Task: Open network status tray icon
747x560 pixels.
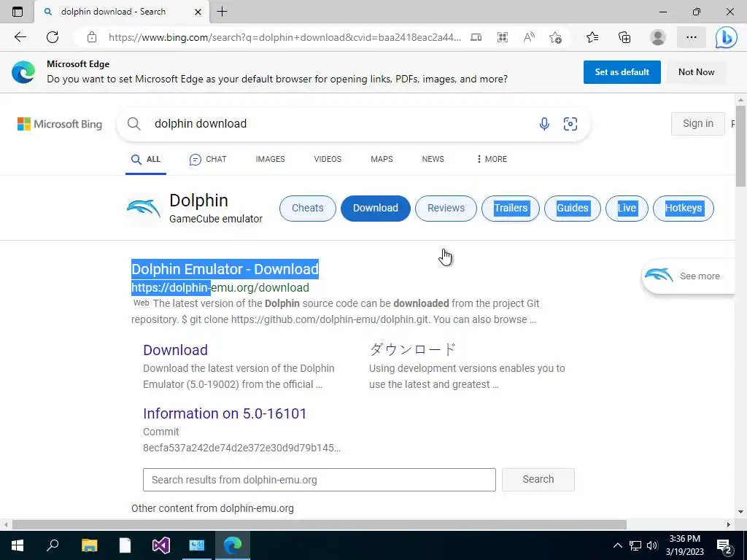Action: [635, 545]
